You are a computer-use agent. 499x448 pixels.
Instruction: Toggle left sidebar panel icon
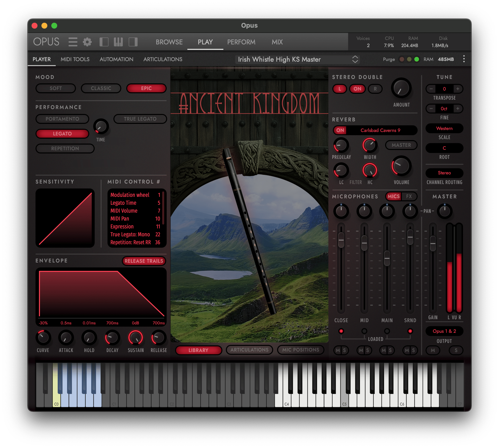click(104, 42)
